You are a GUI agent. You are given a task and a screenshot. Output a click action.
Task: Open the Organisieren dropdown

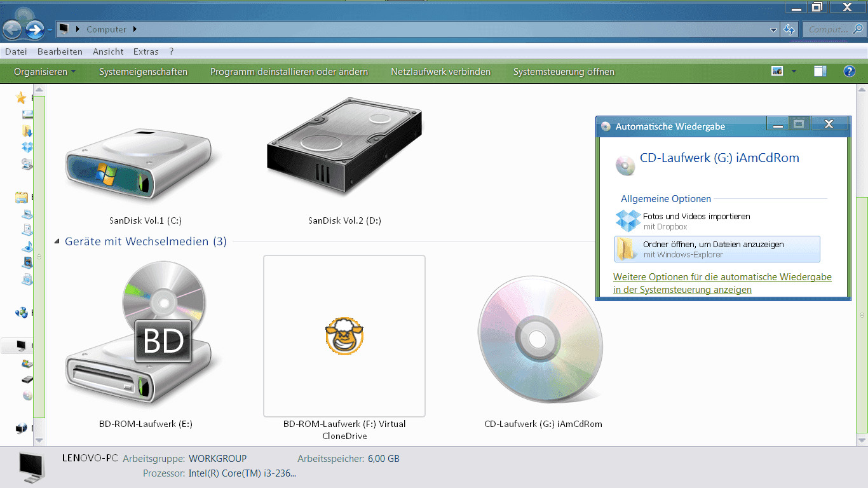point(44,72)
